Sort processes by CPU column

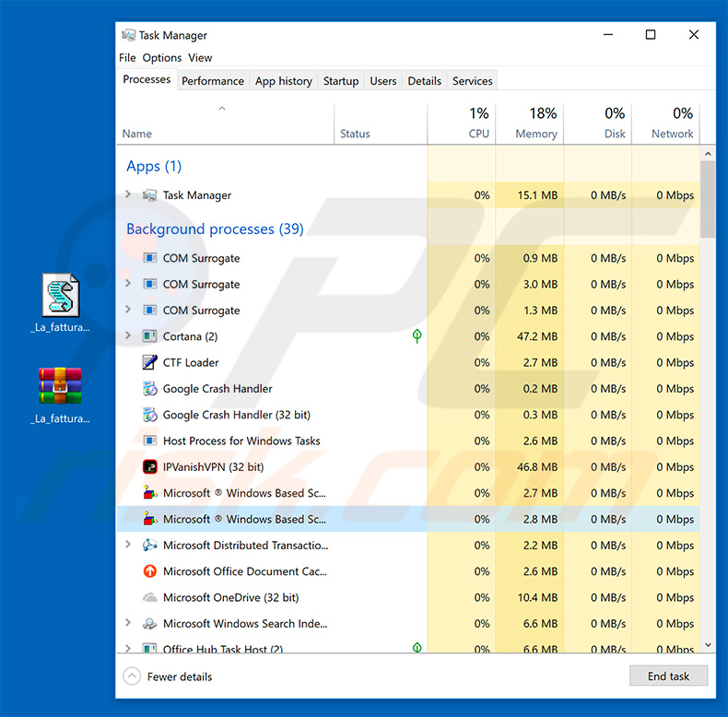coord(461,123)
